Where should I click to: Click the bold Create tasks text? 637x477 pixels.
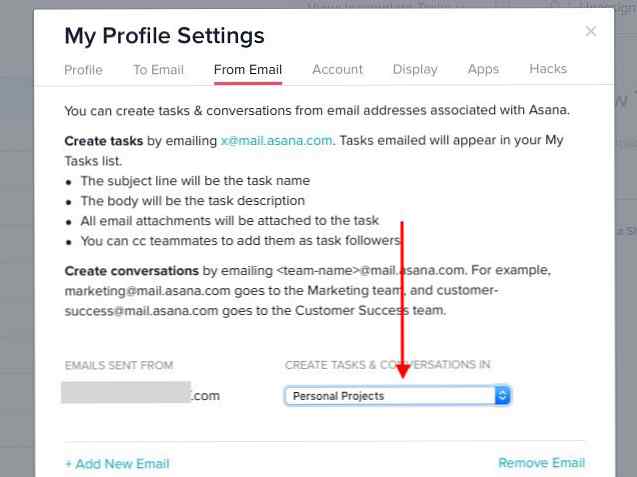(x=104, y=141)
